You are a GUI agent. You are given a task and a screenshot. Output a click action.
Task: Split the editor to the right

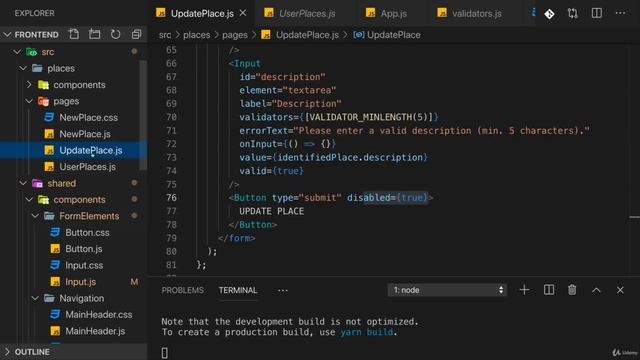(596, 13)
